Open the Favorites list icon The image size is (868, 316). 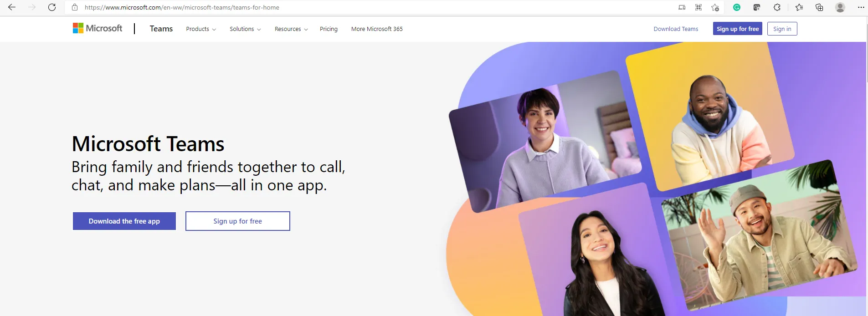(799, 7)
